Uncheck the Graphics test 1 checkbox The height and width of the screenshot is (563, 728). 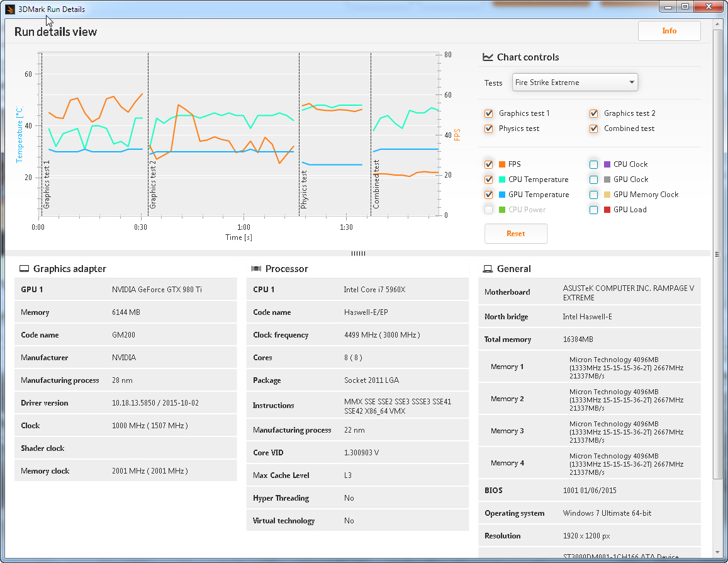point(488,113)
